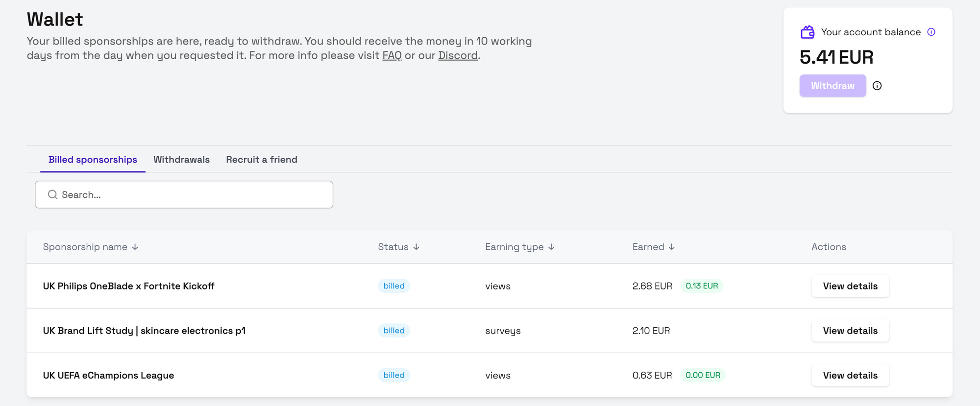
Task: Sort the table by Status arrow
Action: click(x=416, y=247)
